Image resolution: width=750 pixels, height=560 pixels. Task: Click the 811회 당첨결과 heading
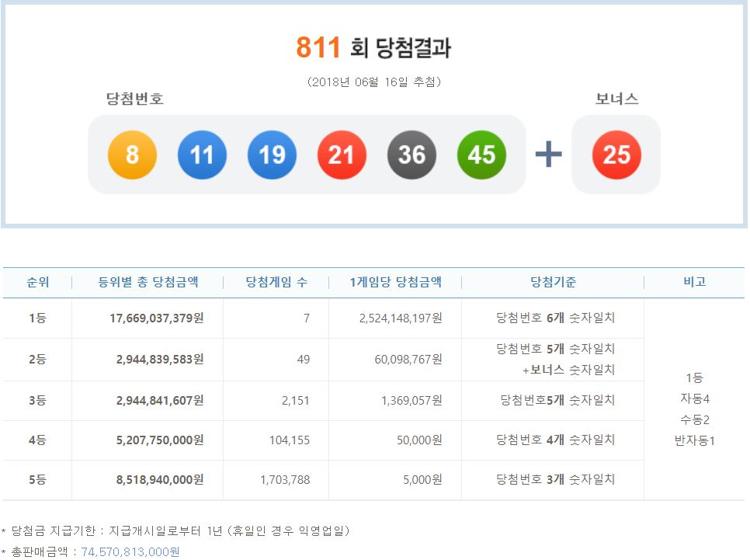tap(373, 48)
